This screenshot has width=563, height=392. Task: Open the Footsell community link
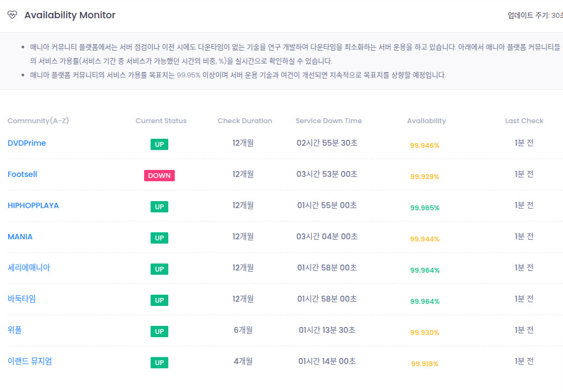pos(22,174)
